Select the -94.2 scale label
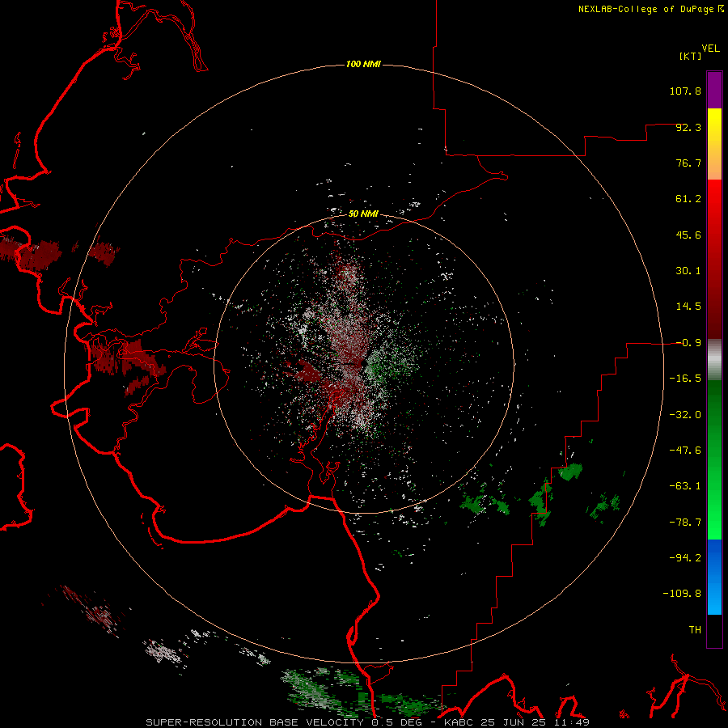Screen dimensions: 728x728 tap(685, 558)
